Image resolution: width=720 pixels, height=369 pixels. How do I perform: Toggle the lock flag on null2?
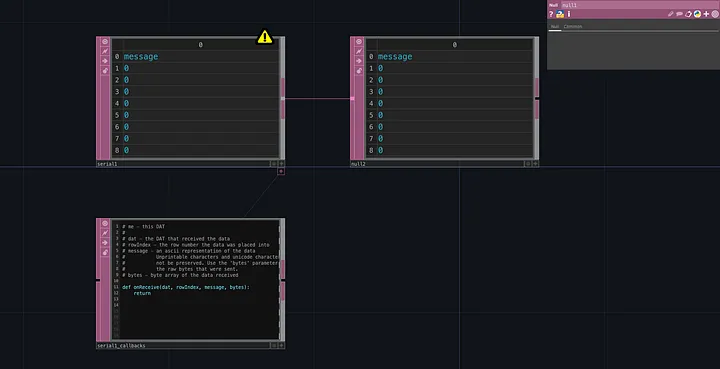359,71
